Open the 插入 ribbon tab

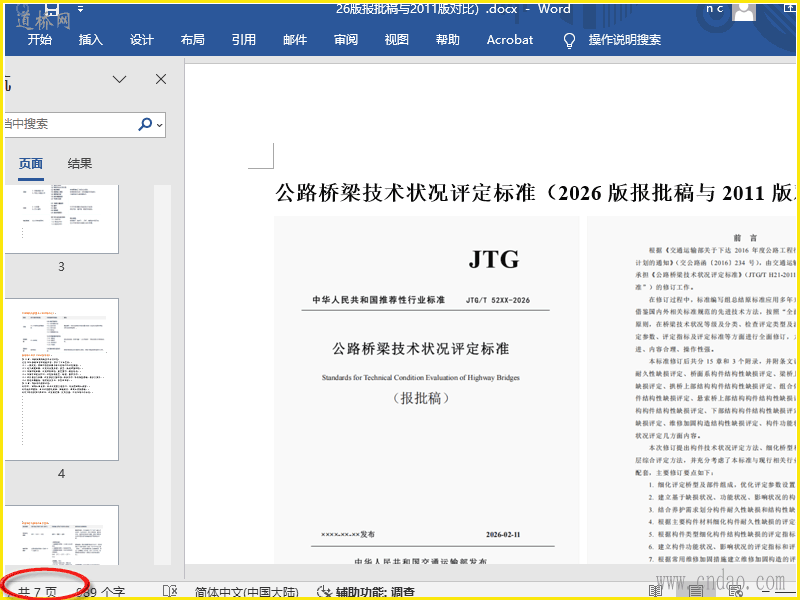(91, 40)
